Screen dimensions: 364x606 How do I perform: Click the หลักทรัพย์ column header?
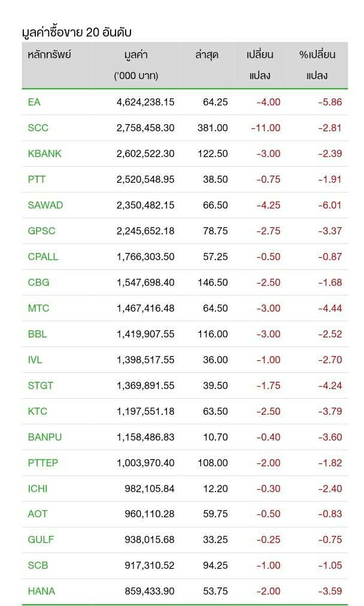[50, 55]
